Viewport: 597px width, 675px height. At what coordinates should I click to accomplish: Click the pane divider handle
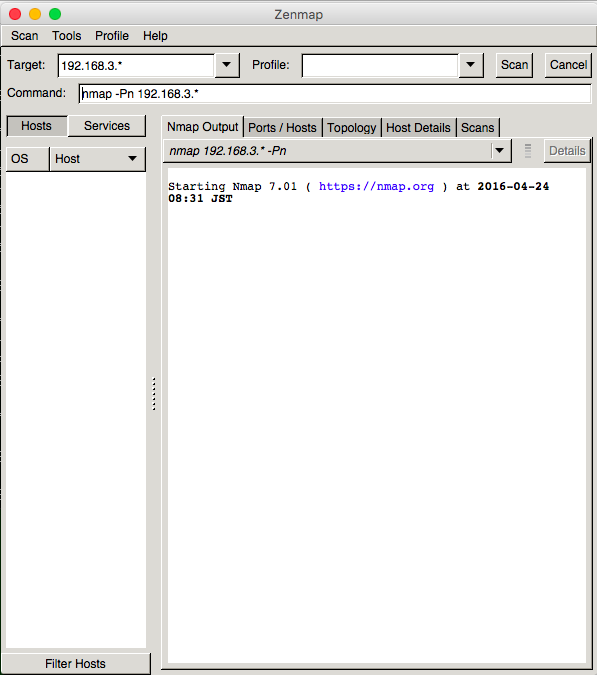pyautogui.click(x=154, y=394)
